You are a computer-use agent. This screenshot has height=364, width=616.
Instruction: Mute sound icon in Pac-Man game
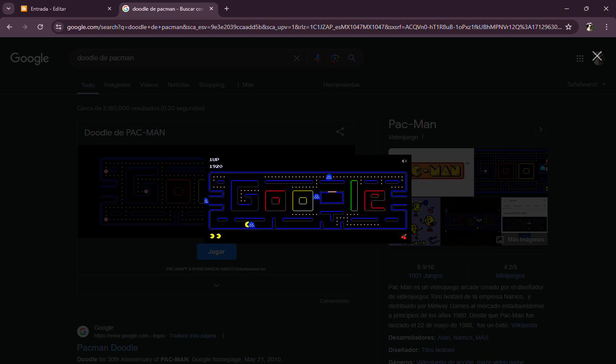click(x=404, y=161)
